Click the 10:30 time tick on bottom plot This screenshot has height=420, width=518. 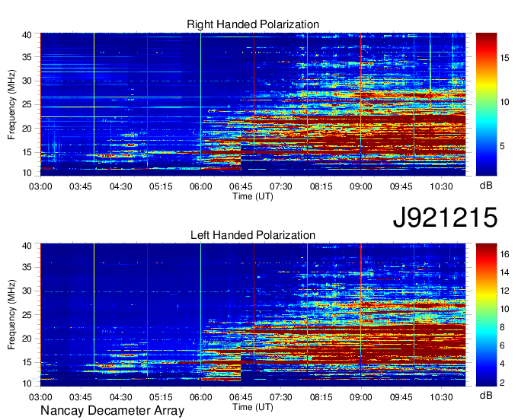coord(441,397)
